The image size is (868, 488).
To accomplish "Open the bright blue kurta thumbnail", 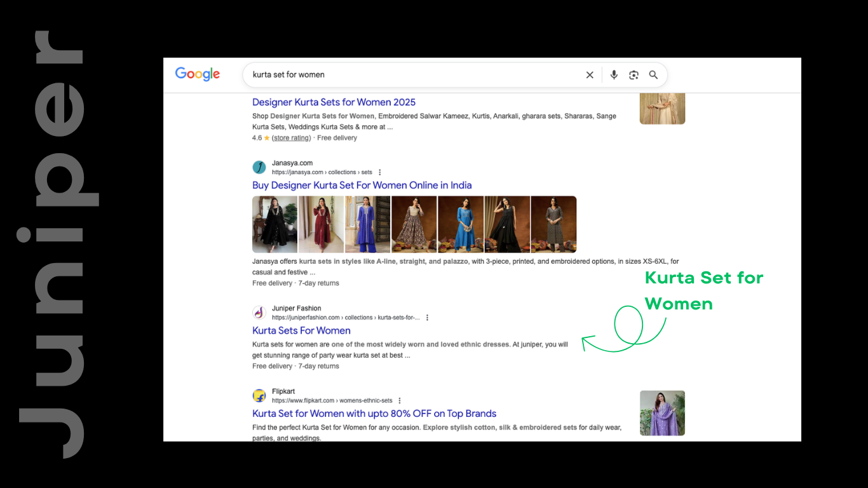I will (461, 224).
